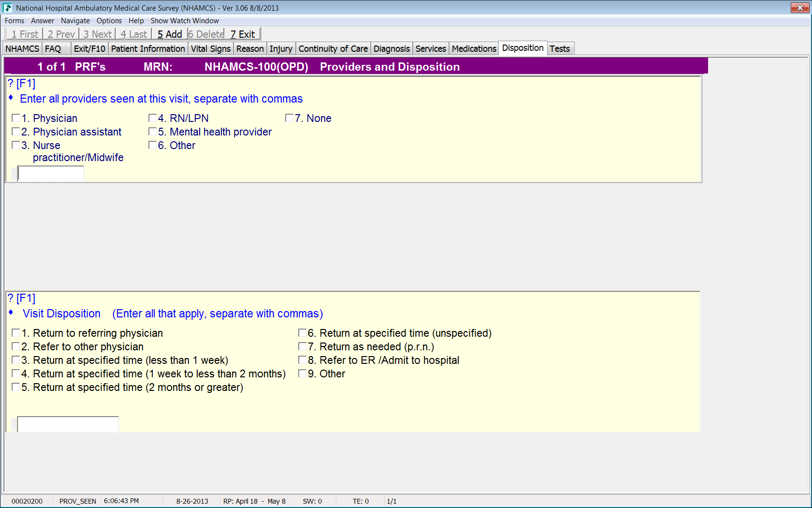812x508 pixels.
Task: Jump to the Last record
Action: point(133,34)
